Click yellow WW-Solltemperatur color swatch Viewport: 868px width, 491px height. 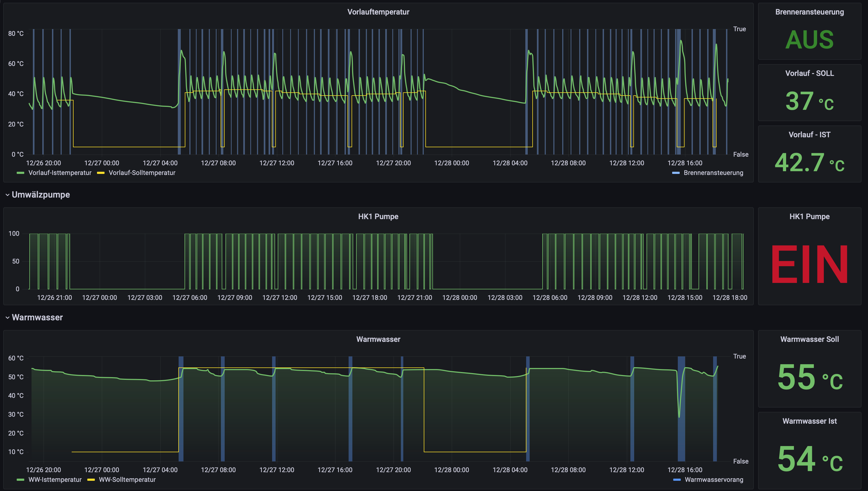click(x=91, y=480)
